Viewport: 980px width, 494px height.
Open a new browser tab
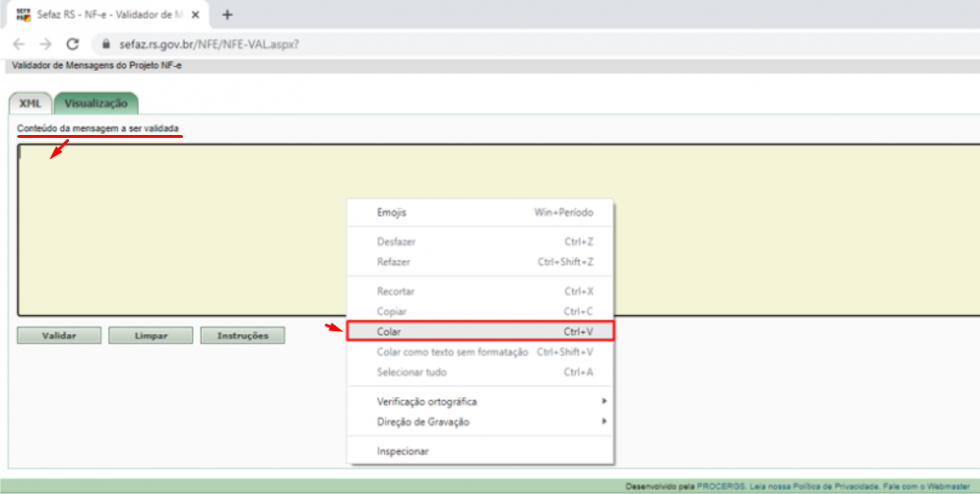pos(227,15)
